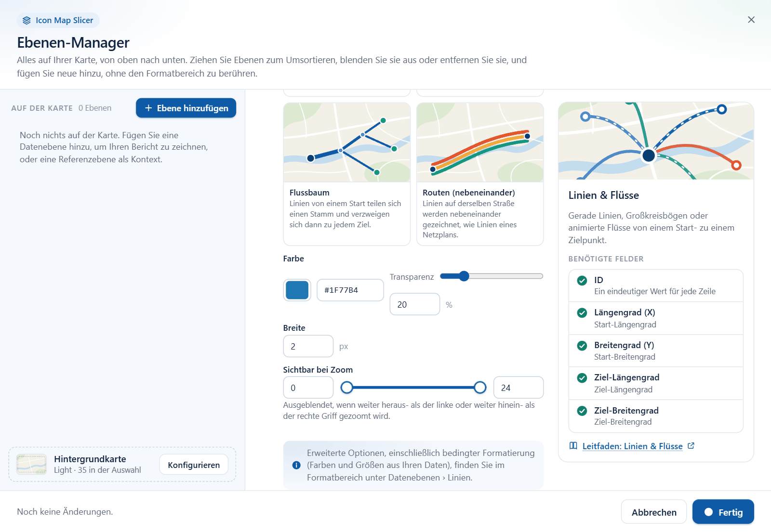Click the external link icon after Leitfaden
771x532 pixels.
click(691, 446)
